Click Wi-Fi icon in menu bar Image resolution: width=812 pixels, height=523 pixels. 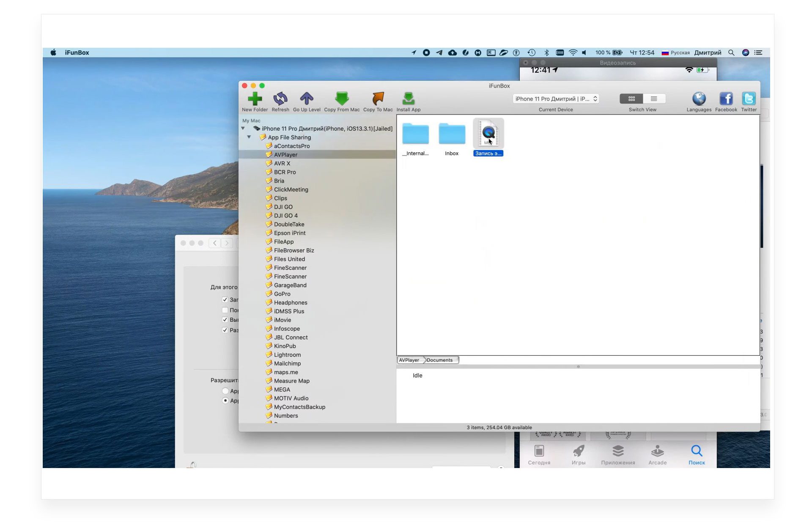[x=573, y=52]
